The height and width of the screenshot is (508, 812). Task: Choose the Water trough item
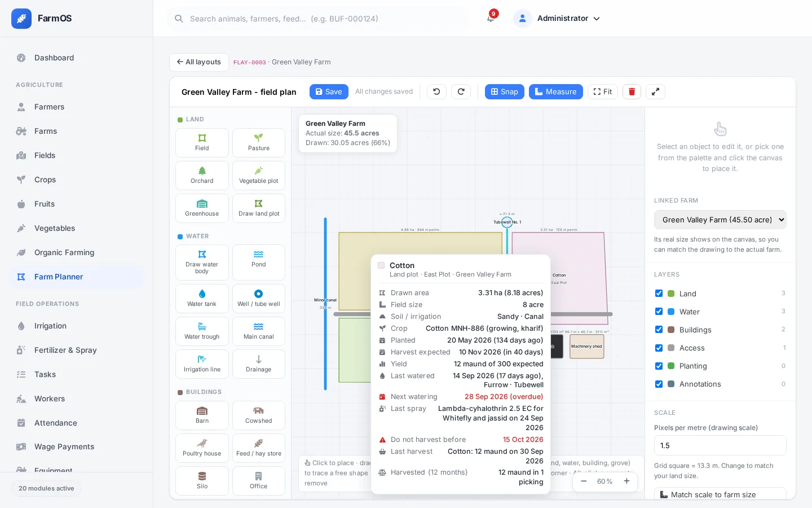click(x=202, y=331)
